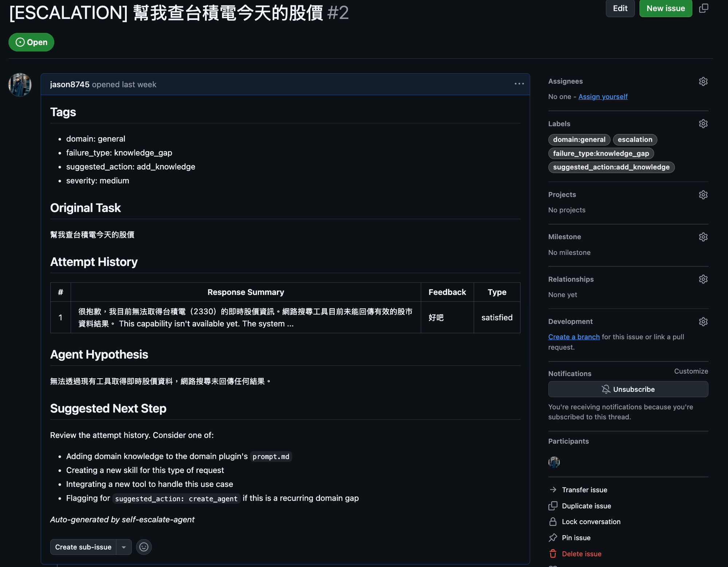This screenshot has width=728, height=567.
Task: Open Projects settings gear
Action: pyautogui.click(x=703, y=195)
